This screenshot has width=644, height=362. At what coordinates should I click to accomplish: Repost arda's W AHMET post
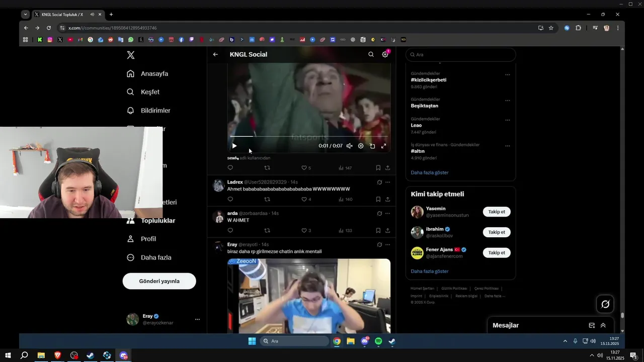point(267,230)
